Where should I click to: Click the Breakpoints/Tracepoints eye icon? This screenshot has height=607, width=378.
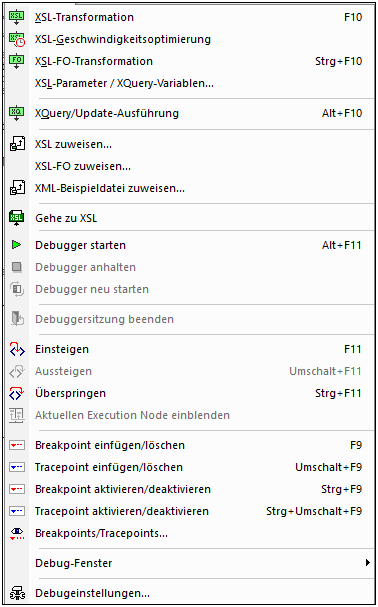tap(17, 533)
